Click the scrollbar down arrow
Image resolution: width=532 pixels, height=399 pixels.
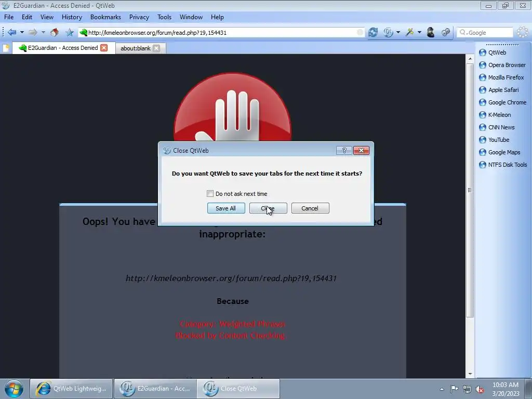click(x=470, y=374)
